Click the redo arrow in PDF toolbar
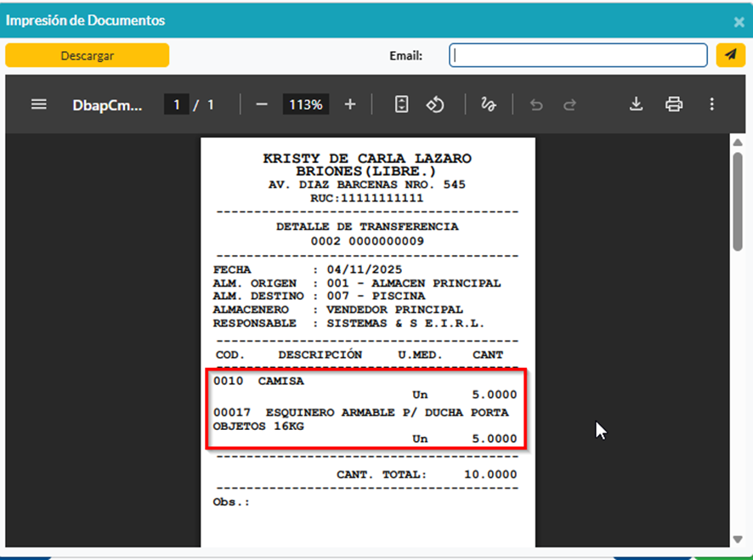753x560 pixels. point(570,105)
